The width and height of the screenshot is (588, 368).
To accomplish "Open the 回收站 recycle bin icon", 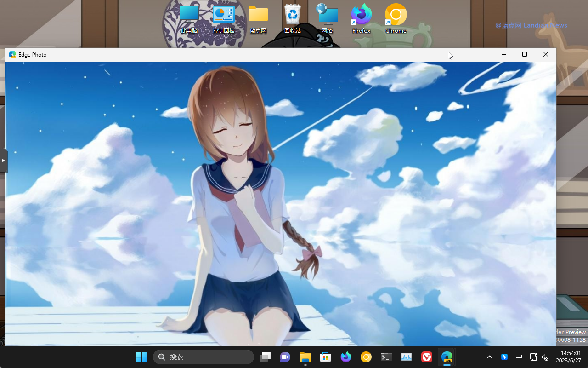I will 293,19.
